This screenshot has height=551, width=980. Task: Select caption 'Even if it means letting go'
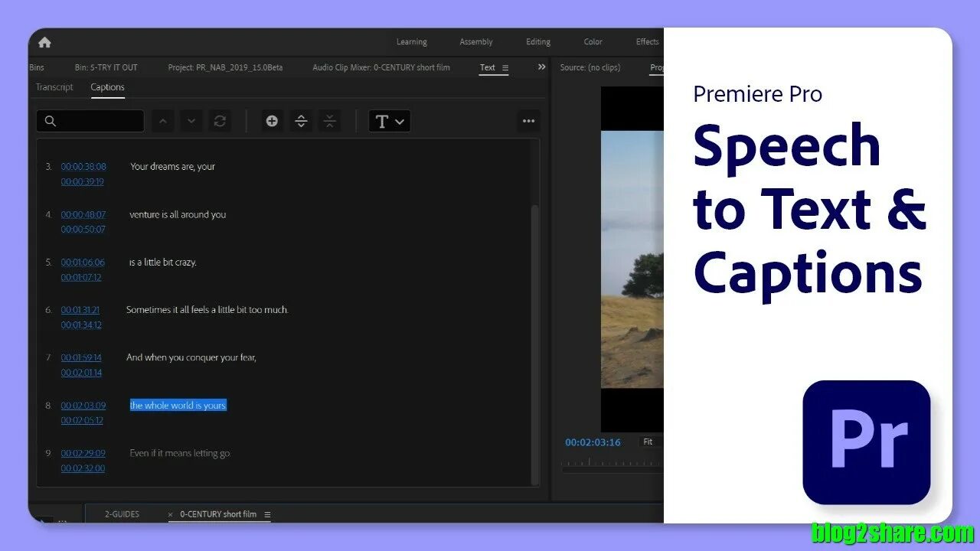(180, 453)
